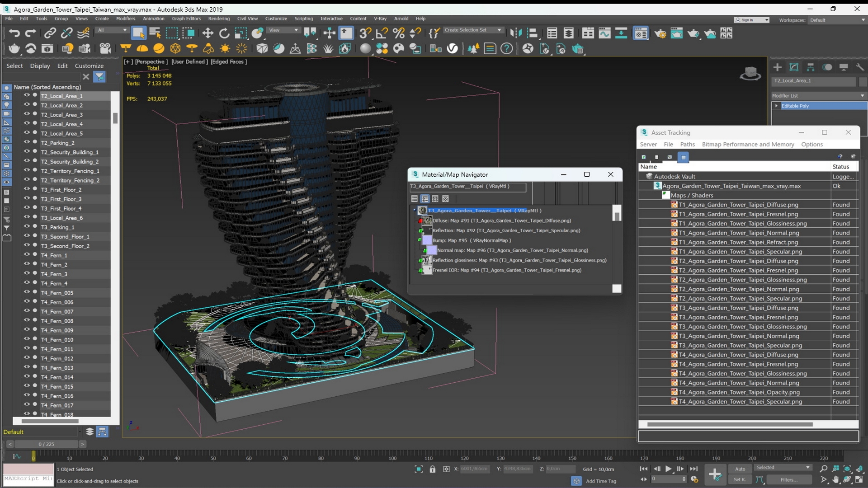This screenshot has width=868, height=488.
Task: Click the scene explorer filter funnel icon
Action: 99,77
